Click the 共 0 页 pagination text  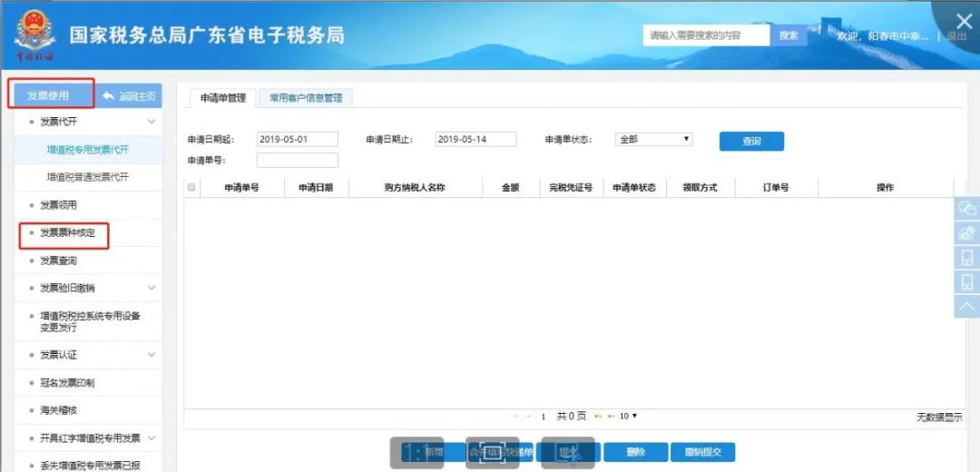point(572,417)
